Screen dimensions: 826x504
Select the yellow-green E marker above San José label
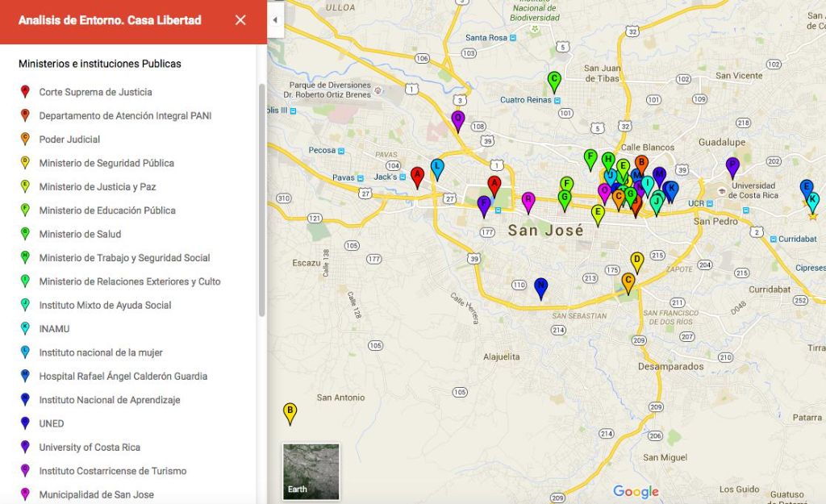pyautogui.click(x=598, y=214)
